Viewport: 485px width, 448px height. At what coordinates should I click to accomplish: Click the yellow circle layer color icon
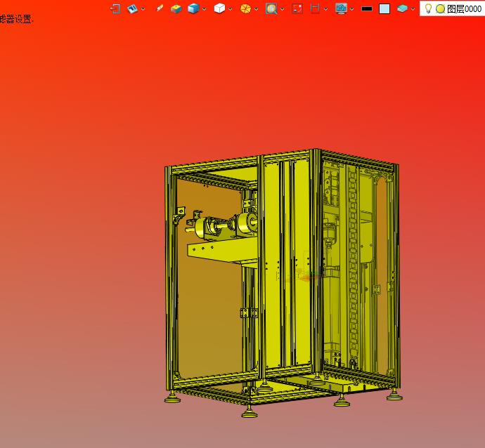pyautogui.click(x=440, y=9)
